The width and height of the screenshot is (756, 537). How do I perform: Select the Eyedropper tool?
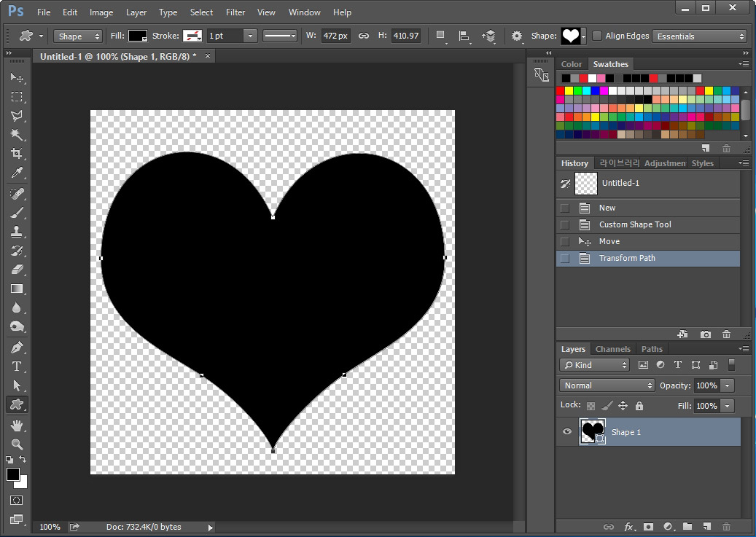pyautogui.click(x=17, y=173)
